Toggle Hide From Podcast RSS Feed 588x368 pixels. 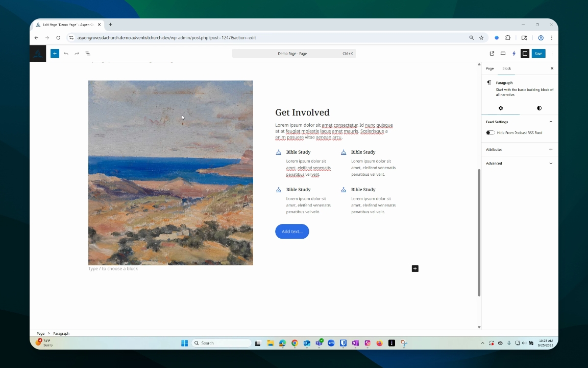(x=490, y=132)
